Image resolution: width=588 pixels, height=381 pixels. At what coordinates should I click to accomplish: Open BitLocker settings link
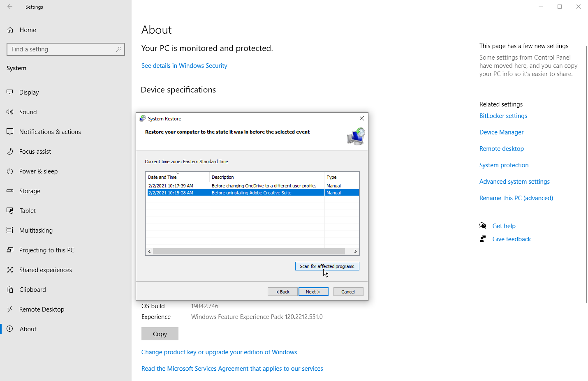pyautogui.click(x=503, y=116)
